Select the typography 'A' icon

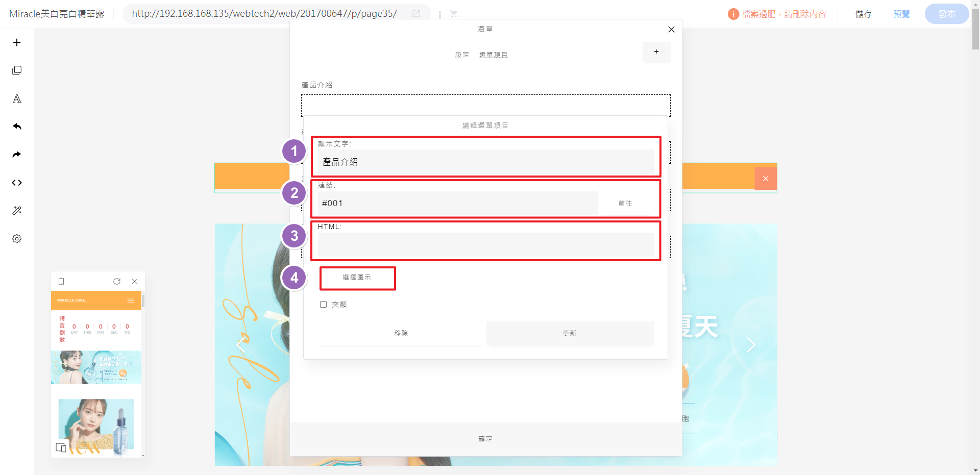(x=17, y=98)
